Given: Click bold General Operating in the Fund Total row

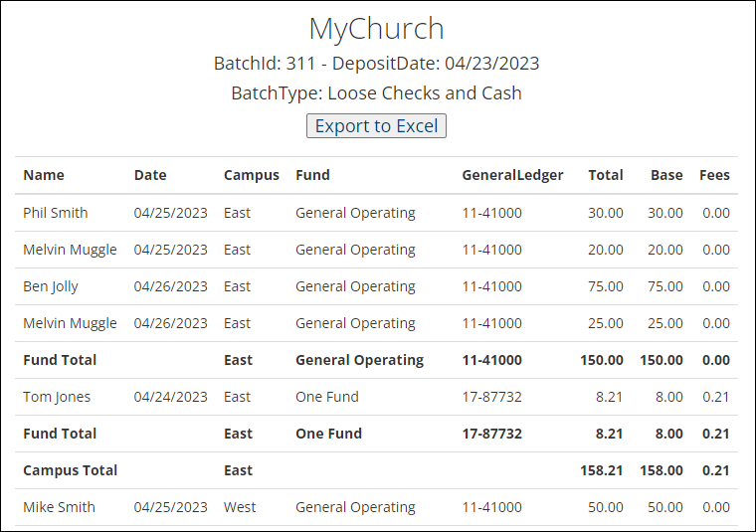Looking at the screenshot, I should 360,360.
